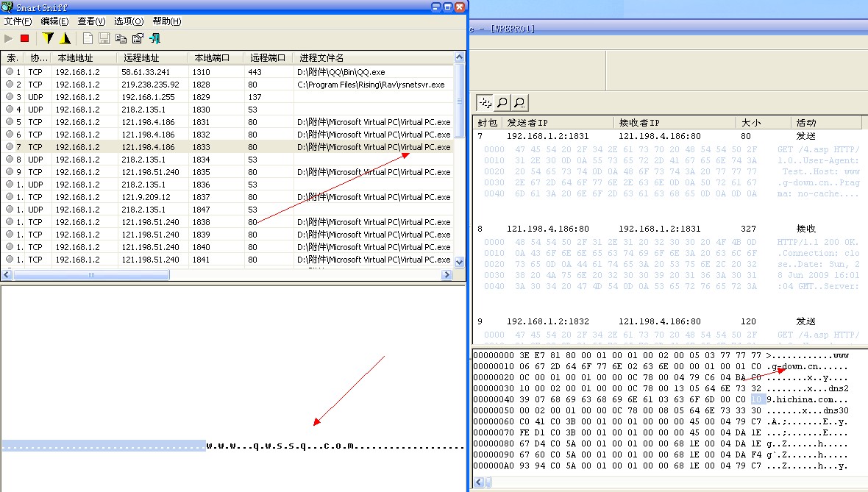
Task: Click the magnifier with dots (find next) icon
Action: (519, 102)
